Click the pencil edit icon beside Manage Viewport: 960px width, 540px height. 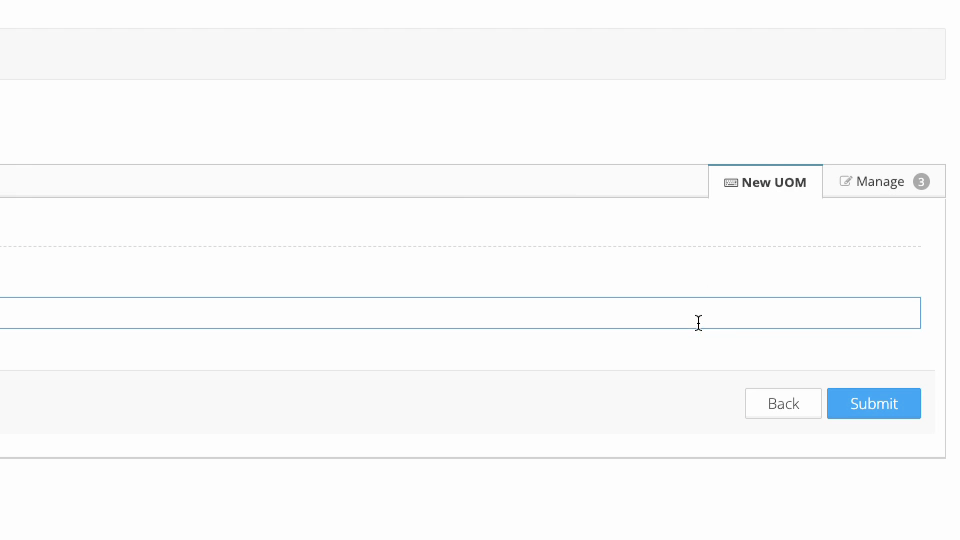(x=846, y=181)
